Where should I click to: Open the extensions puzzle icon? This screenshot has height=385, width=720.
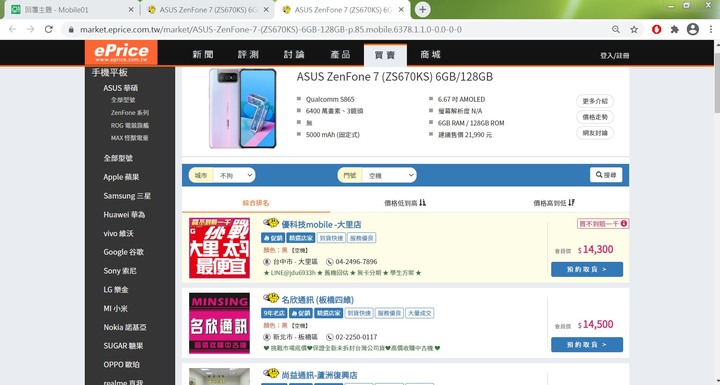[675, 29]
